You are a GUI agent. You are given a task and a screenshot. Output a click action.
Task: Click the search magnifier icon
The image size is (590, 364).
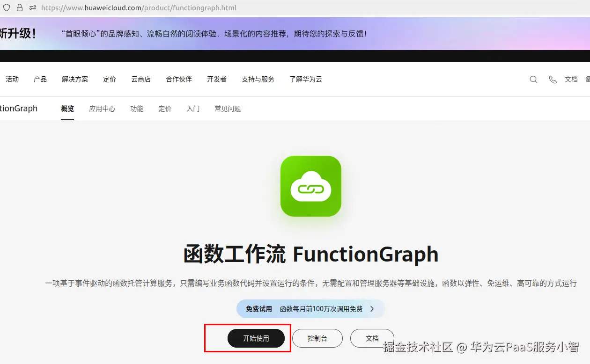(x=533, y=80)
